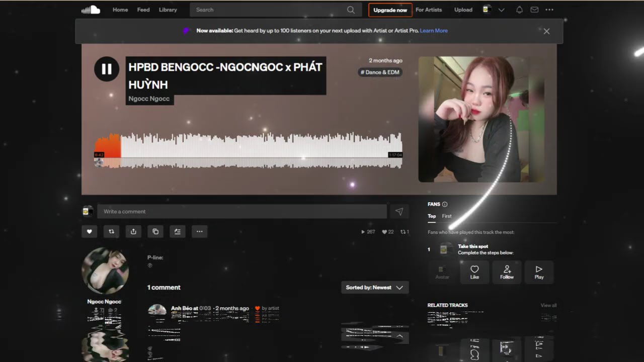Click the Write a comment field
Screen dimensions: 644x362
pos(242,212)
